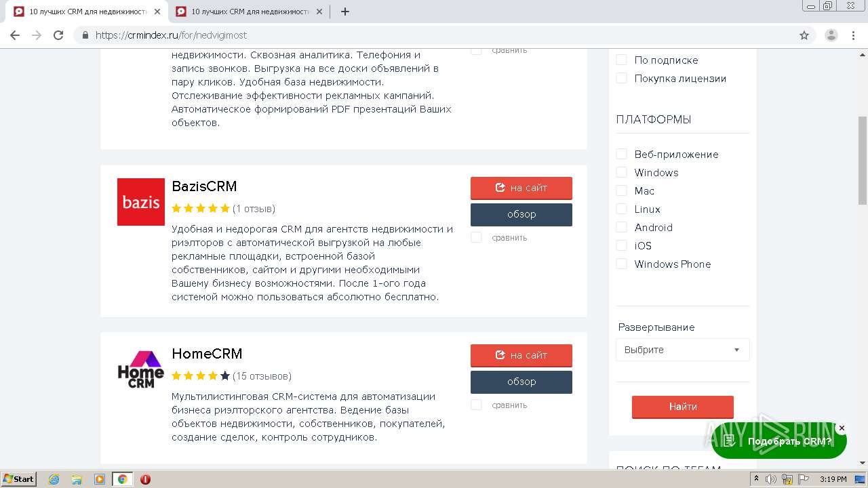Click the browser back arrow
This screenshot has width=868, height=488.
click(15, 35)
